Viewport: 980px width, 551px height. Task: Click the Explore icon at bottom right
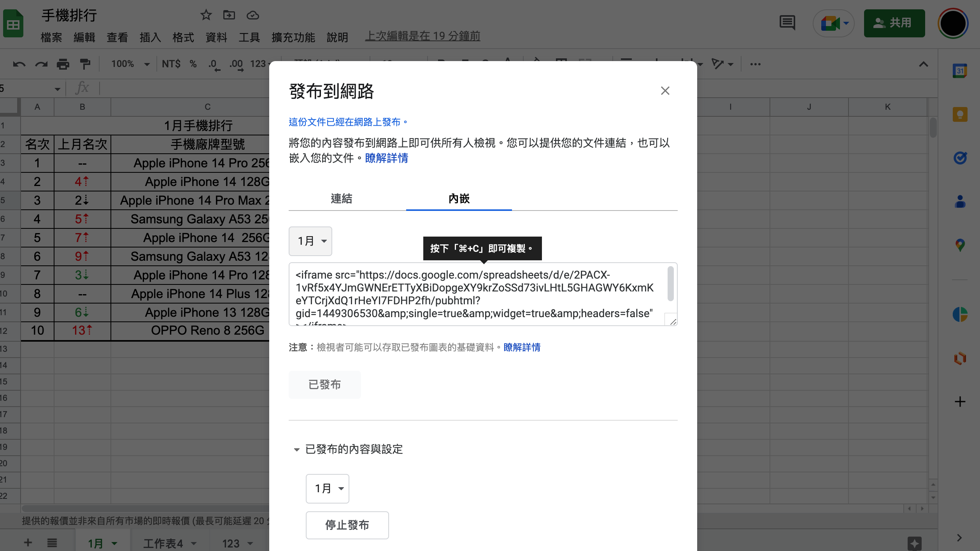coord(914,543)
